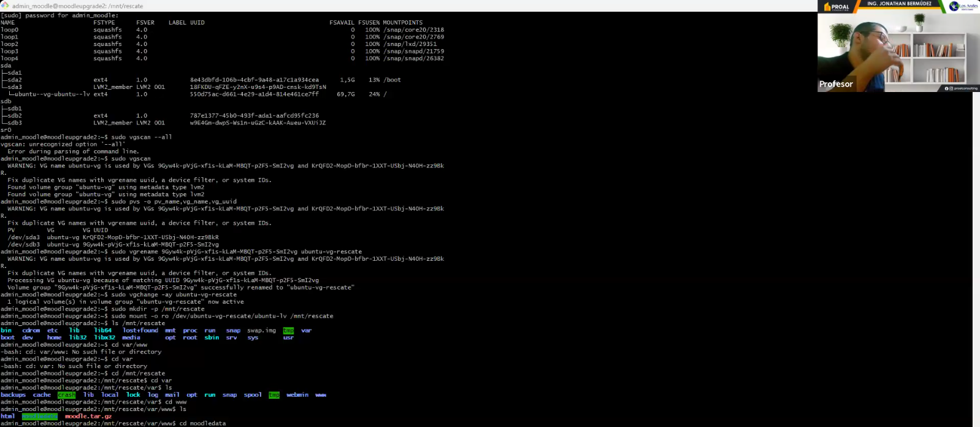Click the red 'moodle.tar.gz' archive name
The height and width of the screenshot is (427, 980).
pyautogui.click(x=88, y=416)
